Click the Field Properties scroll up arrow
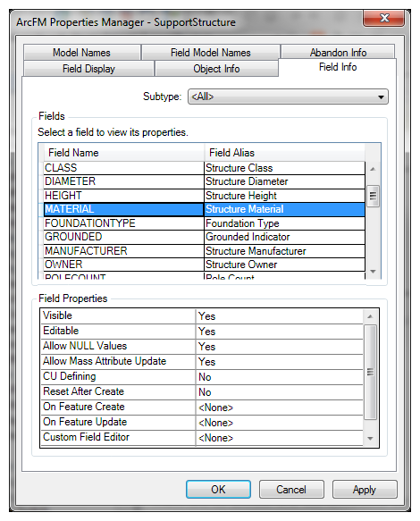This screenshot has height=521, width=420. point(370,316)
